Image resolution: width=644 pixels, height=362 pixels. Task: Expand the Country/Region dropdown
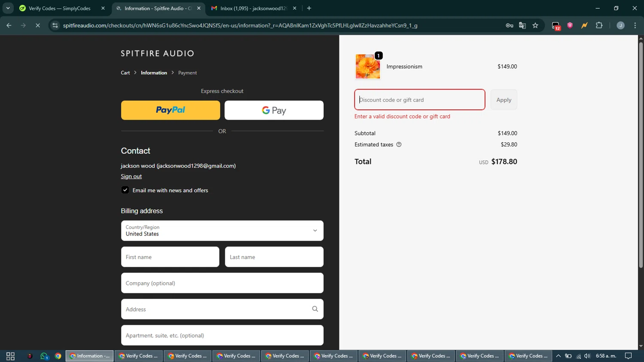[222, 231]
